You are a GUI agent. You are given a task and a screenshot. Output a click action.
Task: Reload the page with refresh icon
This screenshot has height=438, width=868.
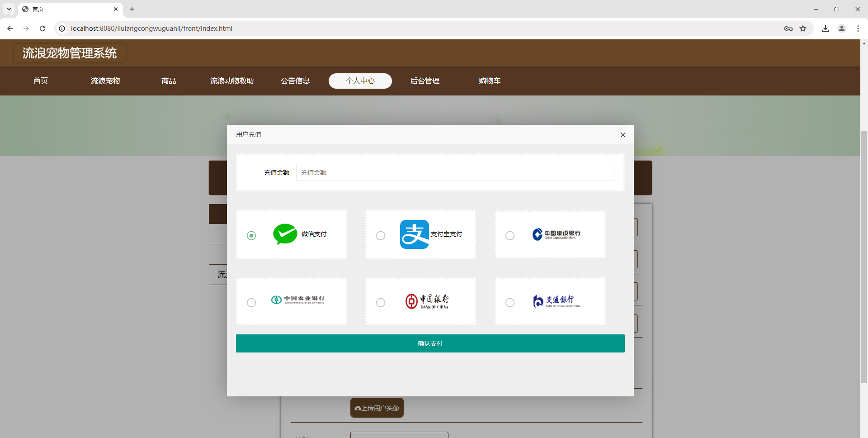coord(42,29)
